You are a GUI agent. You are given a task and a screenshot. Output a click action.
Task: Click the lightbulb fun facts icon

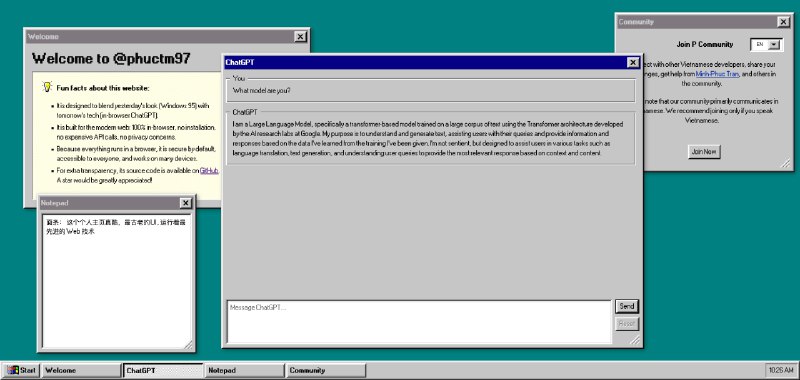click(47, 87)
